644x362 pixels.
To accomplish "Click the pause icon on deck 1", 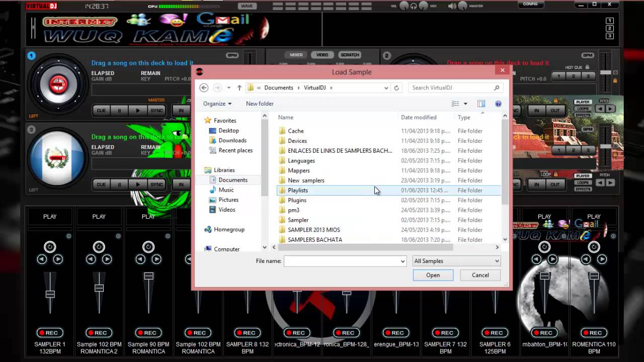I will coord(119,111).
